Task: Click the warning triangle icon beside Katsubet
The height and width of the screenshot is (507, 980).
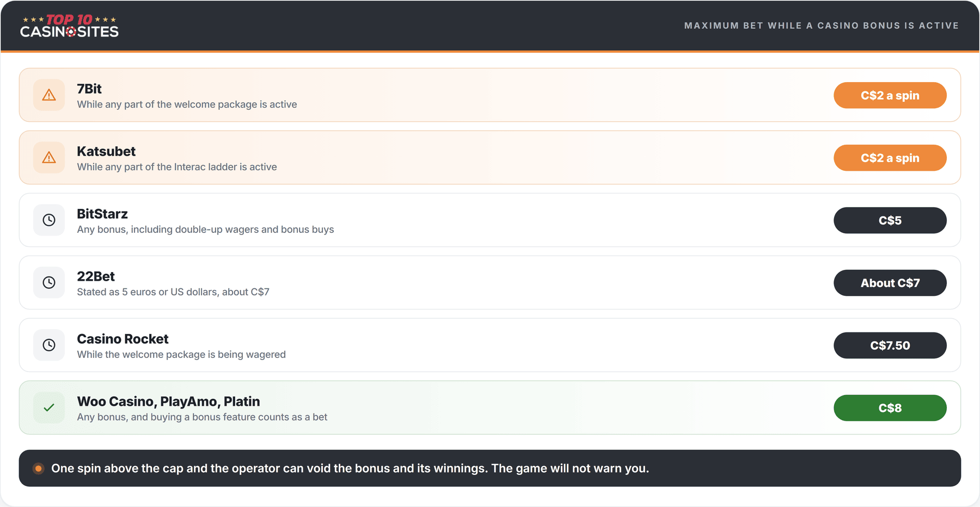Action: tap(49, 158)
